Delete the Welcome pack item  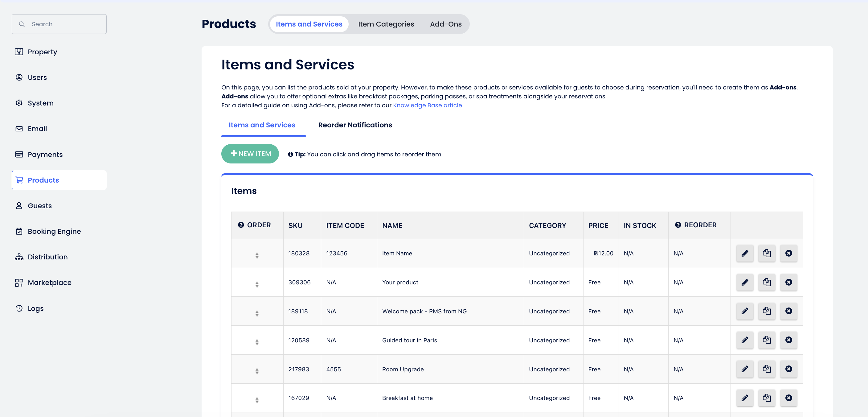(x=788, y=311)
